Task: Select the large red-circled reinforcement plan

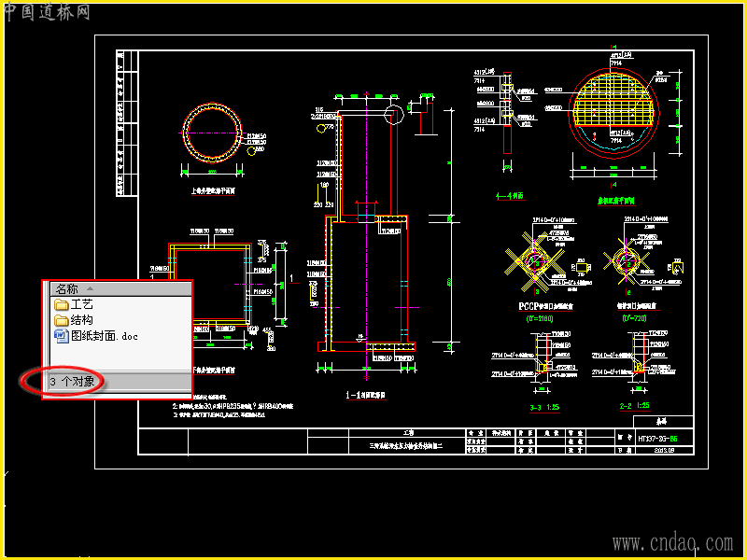Action: pyautogui.click(x=613, y=113)
